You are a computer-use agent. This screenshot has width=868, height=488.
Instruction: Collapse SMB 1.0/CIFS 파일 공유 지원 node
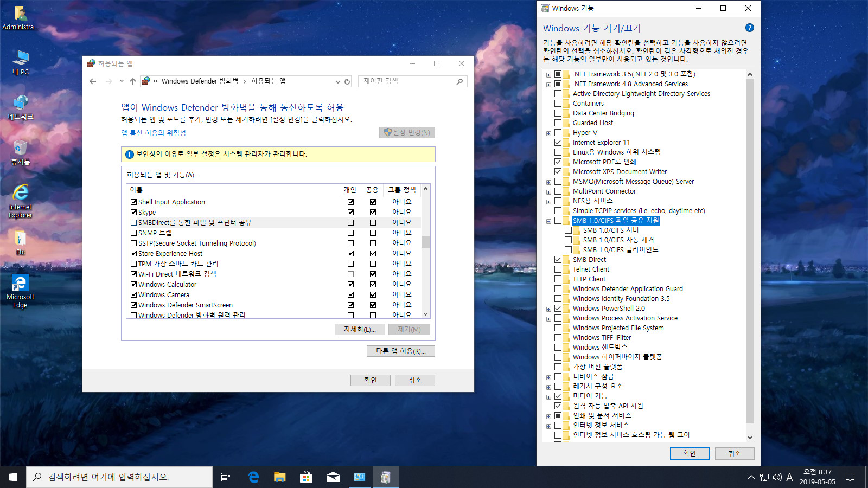point(548,221)
